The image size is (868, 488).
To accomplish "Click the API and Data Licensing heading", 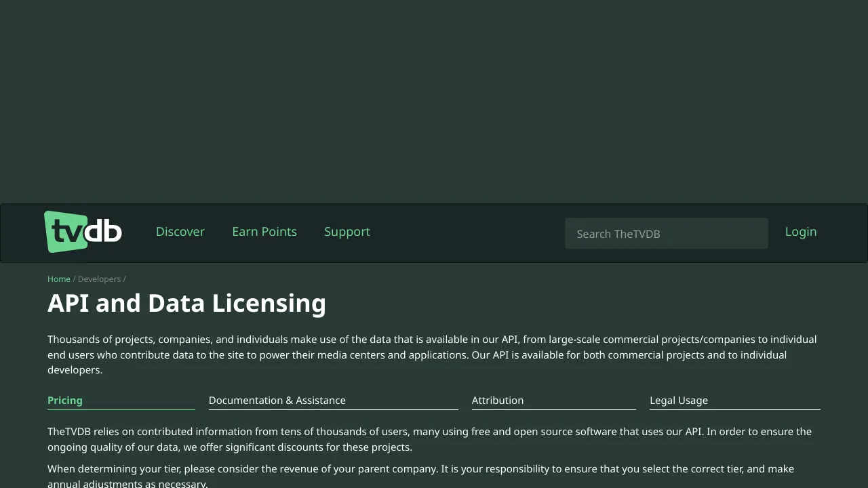I will [186, 303].
